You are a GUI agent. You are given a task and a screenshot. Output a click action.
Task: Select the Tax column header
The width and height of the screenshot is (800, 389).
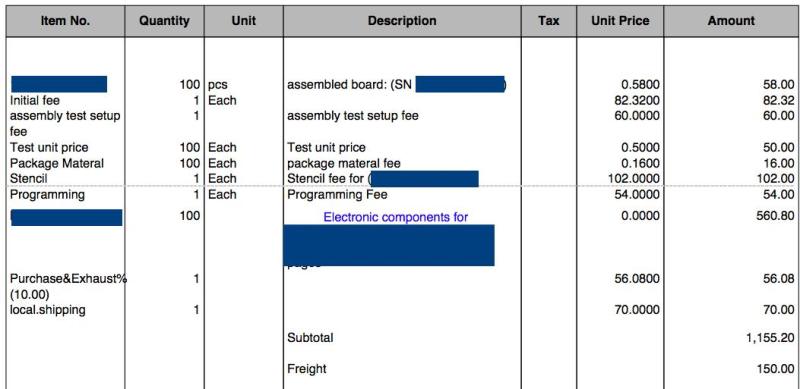tap(548, 21)
